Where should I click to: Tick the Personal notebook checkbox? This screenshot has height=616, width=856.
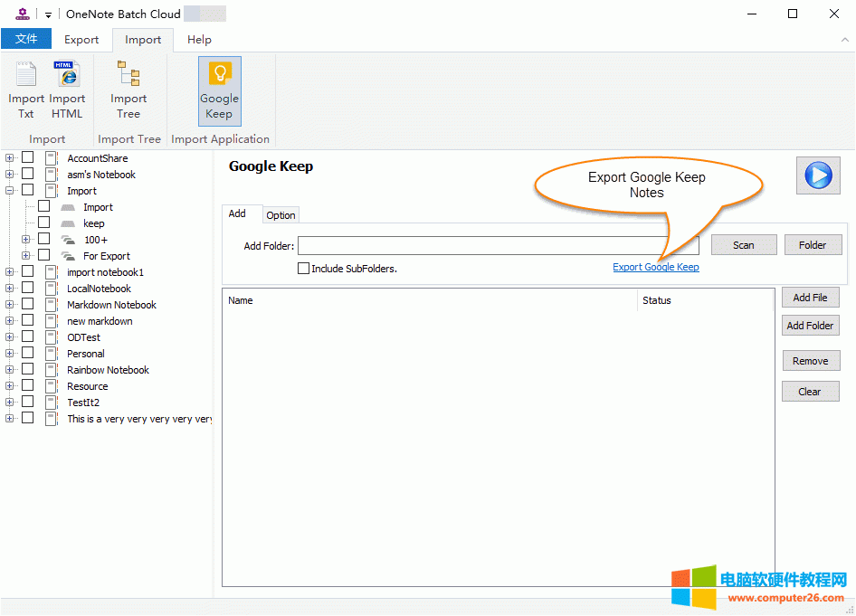28,354
